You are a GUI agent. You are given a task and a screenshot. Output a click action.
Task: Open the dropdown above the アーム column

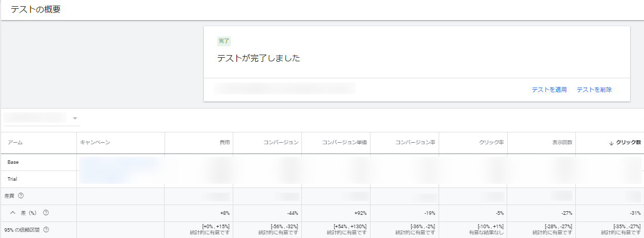point(75,118)
